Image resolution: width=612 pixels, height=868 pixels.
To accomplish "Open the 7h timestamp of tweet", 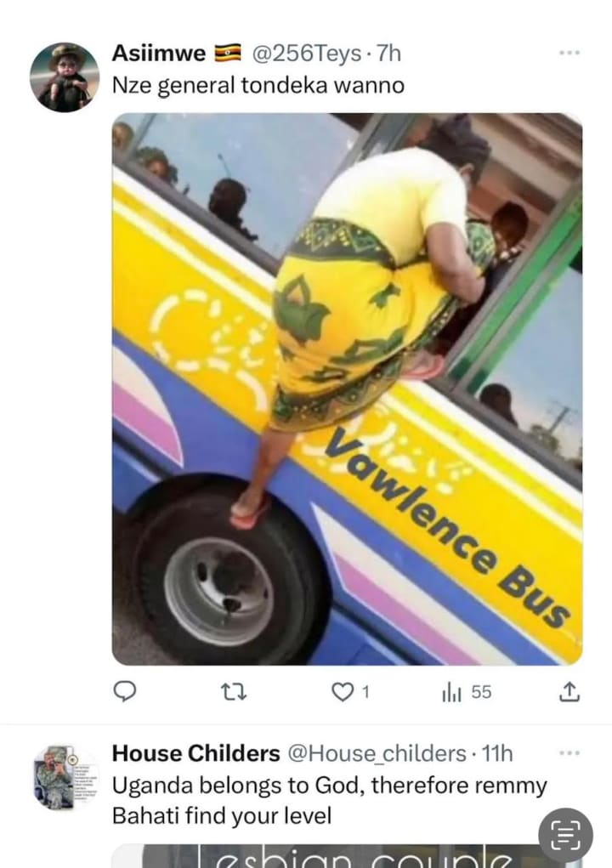I will 388,54.
